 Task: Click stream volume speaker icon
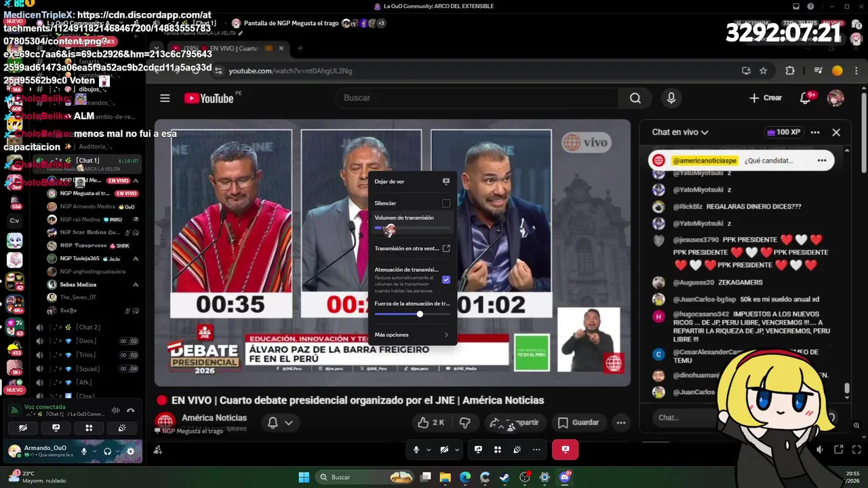(x=820, y=449)
